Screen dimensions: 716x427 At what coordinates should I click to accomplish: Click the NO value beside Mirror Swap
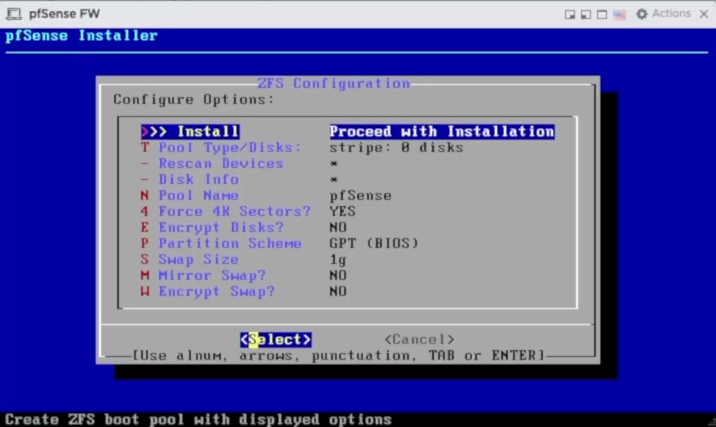[x=338, y=275]
